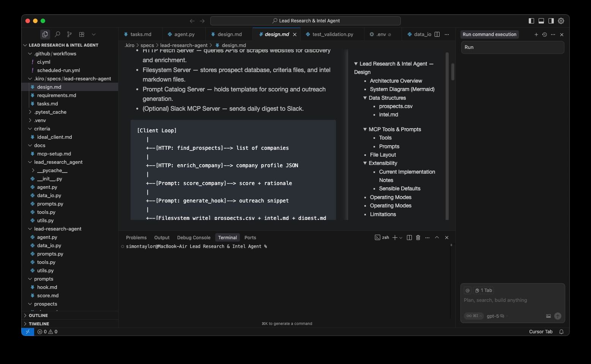Switch to the Output panel tab
This screenshot has width=591, height=364.
point(162,237)
